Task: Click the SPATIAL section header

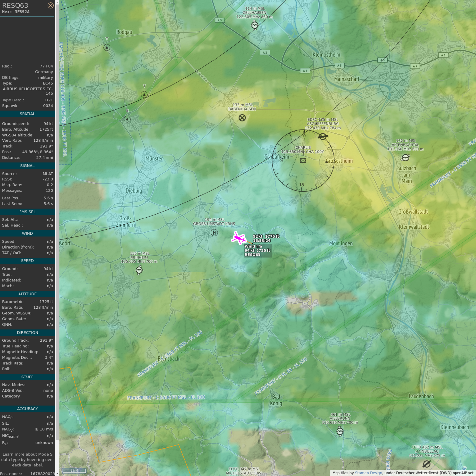Action: [27, 114]
